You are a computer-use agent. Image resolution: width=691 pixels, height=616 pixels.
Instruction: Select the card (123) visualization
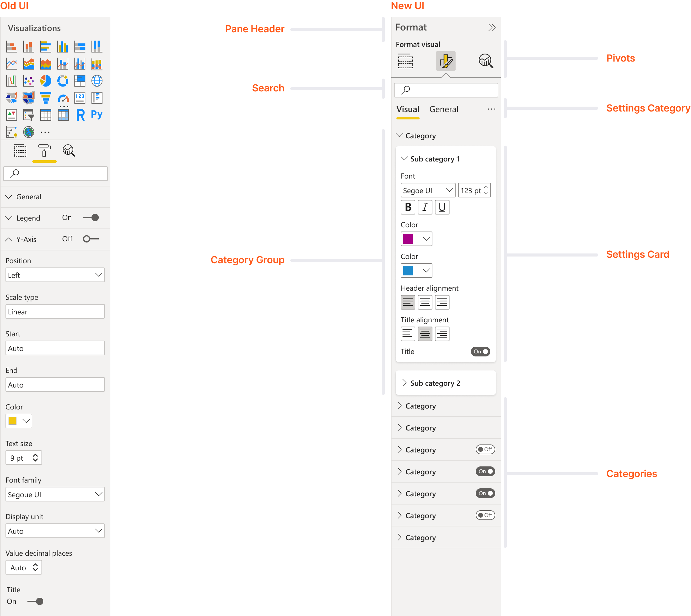(80, 98)
